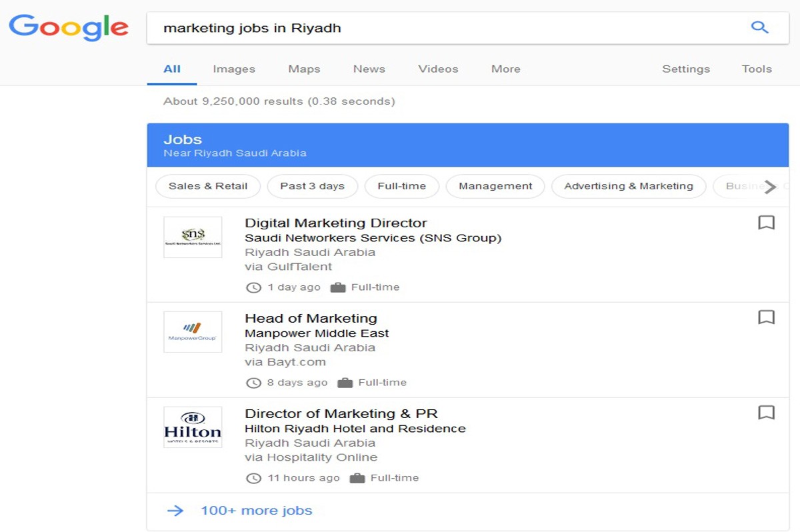The height and width of the screenshot is (532, 800).
Task: Open the search Tools options
Action: tap(757, 69)
